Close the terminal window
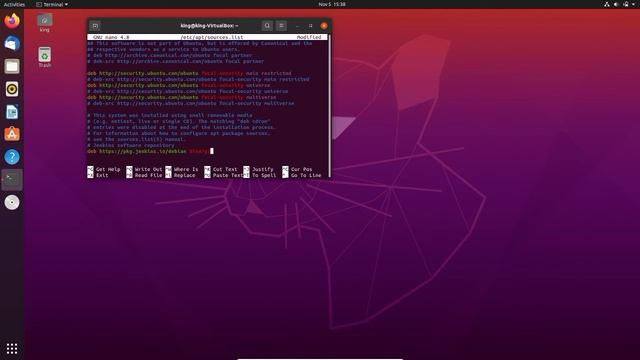The height and width of the screenshot is (360, 640). coord(324,26)
